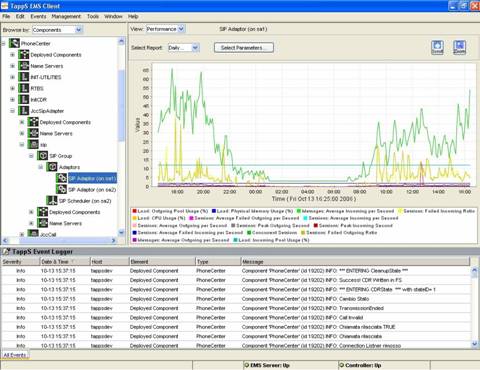This screenshot has height=370, width=480.
Task: Select the 'Call Invalid' event row
Action: click(x=236, y=317)
